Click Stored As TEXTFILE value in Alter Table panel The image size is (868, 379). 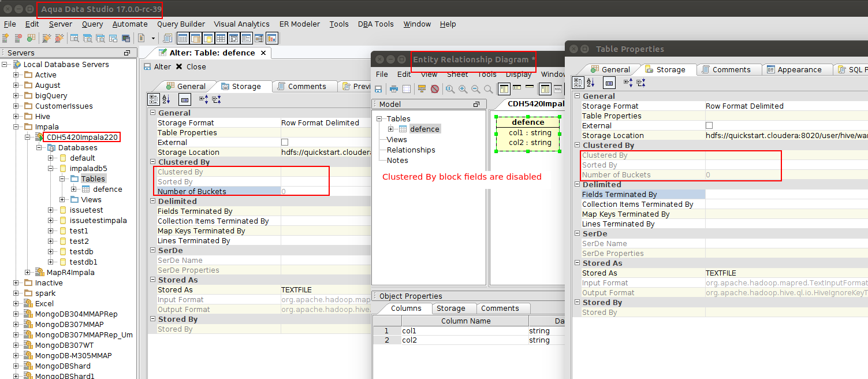(x=326, y=290)
